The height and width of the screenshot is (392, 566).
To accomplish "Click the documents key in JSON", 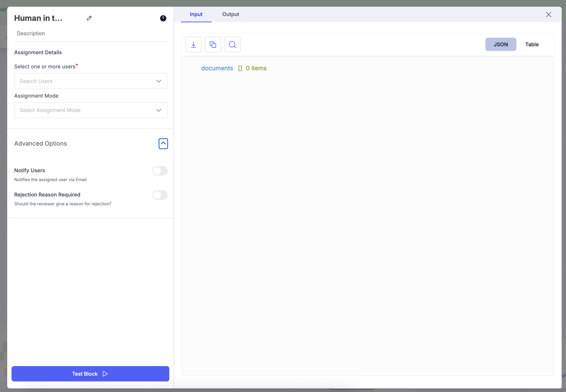I will [x=217, y=68].
